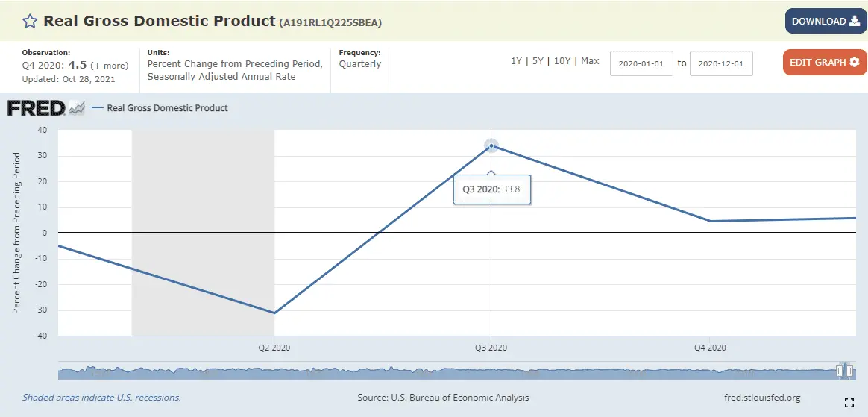Screen dimensions: 868x417
Task: Select the 5Y time range
Action: point(537,61)
